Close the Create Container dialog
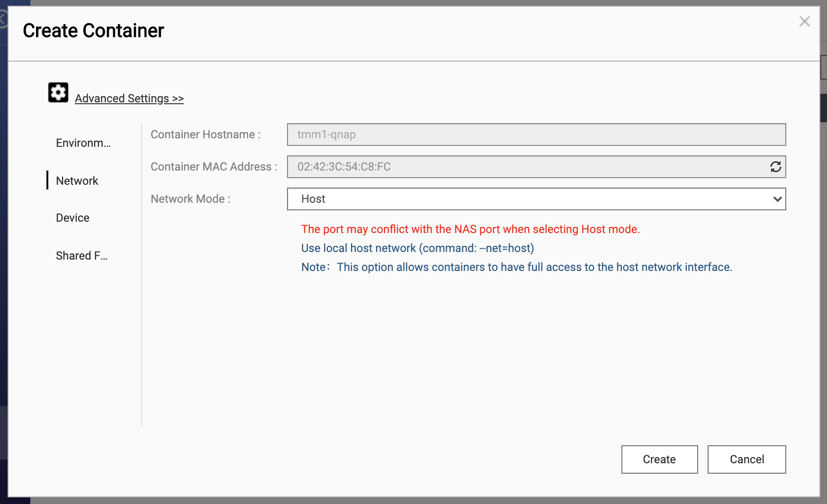Image resolution: width=827 pixels, height=504 pixels. pos(804,21)
